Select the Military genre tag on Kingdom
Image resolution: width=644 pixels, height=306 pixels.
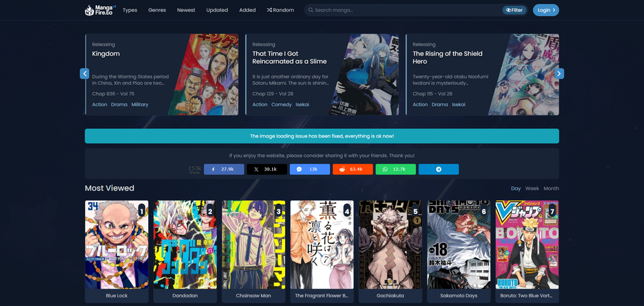[140, 104]
